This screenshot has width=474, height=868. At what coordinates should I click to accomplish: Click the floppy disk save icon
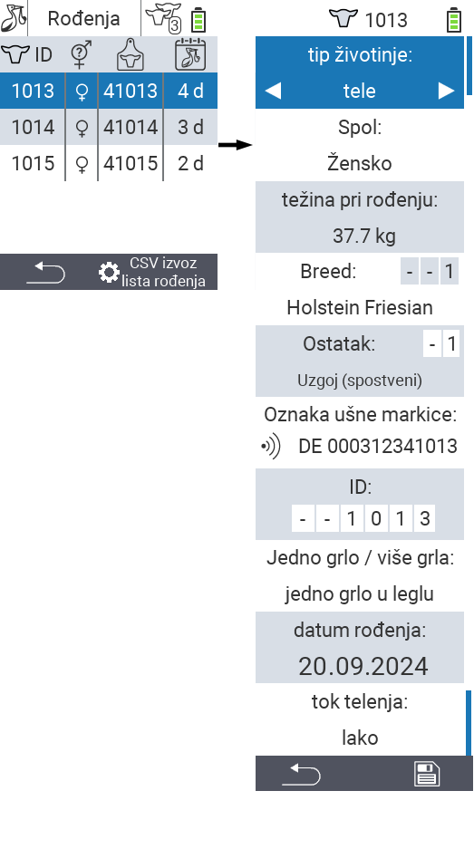click(427, 774)
